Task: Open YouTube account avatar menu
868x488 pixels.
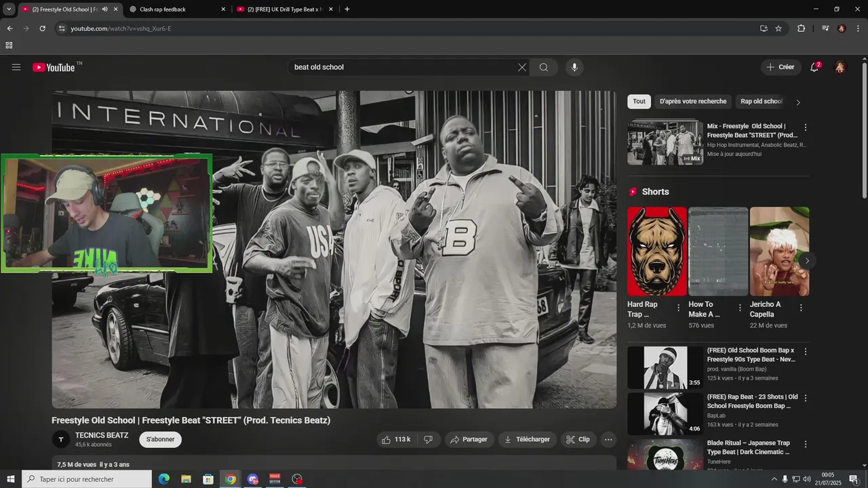Action: click(840, 67)
